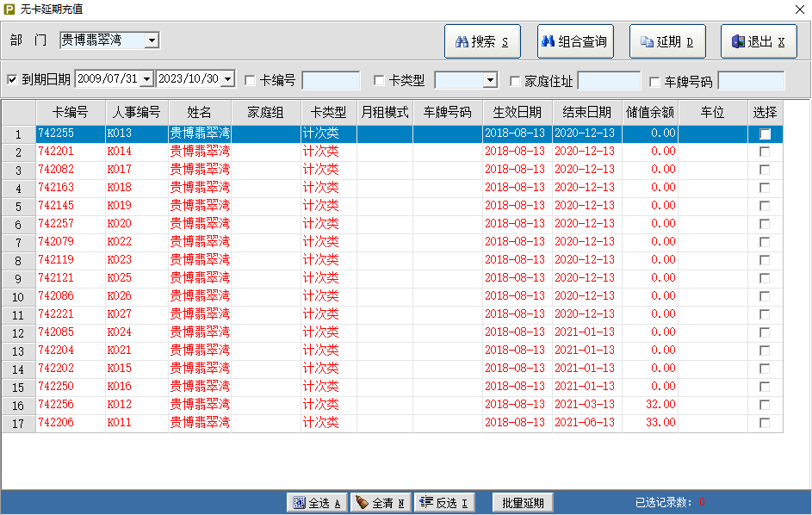Screen dimensions: 812x515
Task: Click the binoculars Search (搜索) button
Action: click(x=482, y=41)
